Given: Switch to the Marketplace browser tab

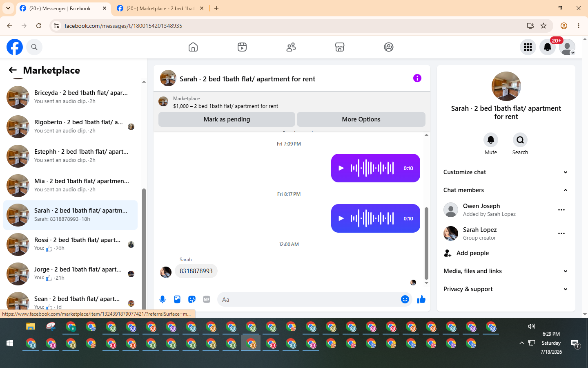Looking at the screenshot, I should [160, 8].
